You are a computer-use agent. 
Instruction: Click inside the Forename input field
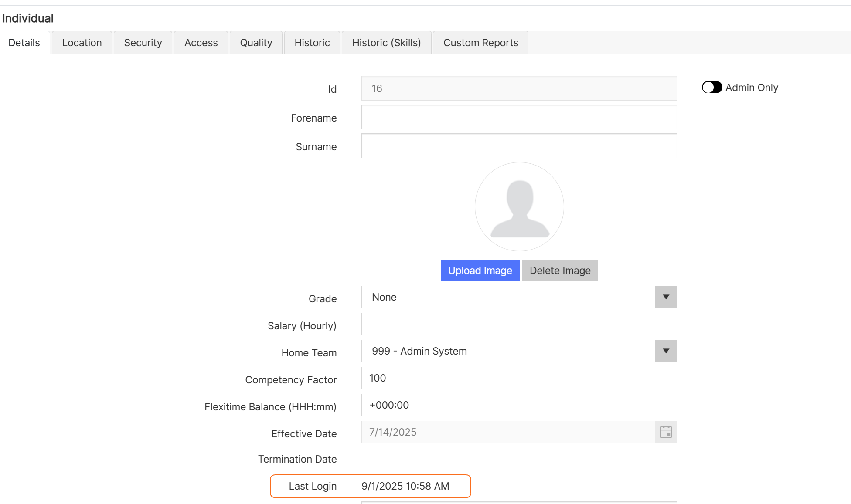(519, 117)
